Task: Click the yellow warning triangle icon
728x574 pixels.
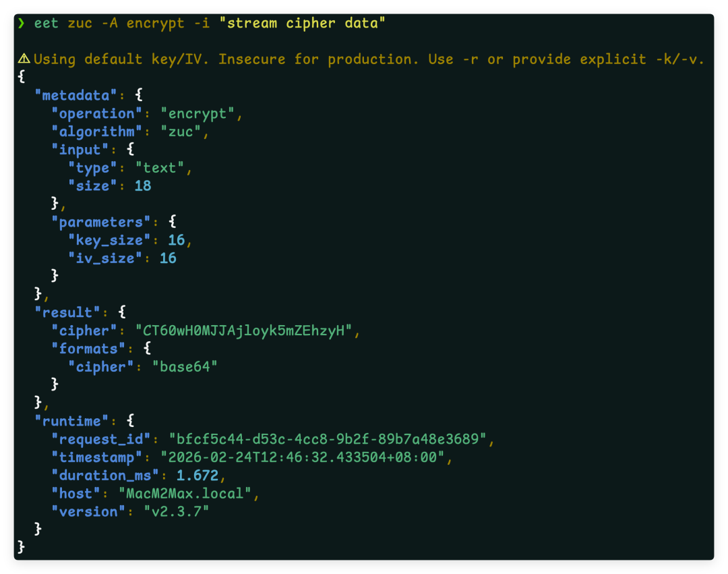Action: 24,59
